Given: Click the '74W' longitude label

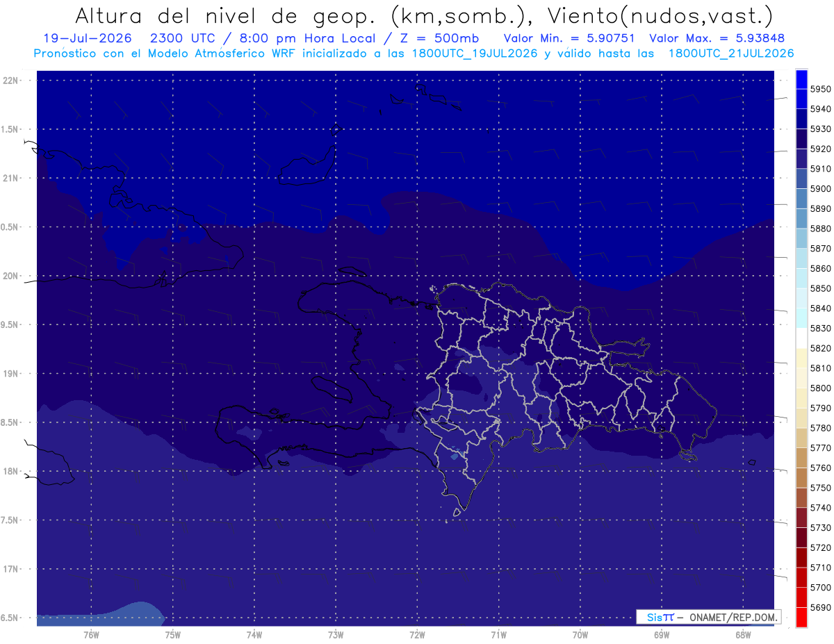Looking at the screenshot, I should click(x=254, y=634).
